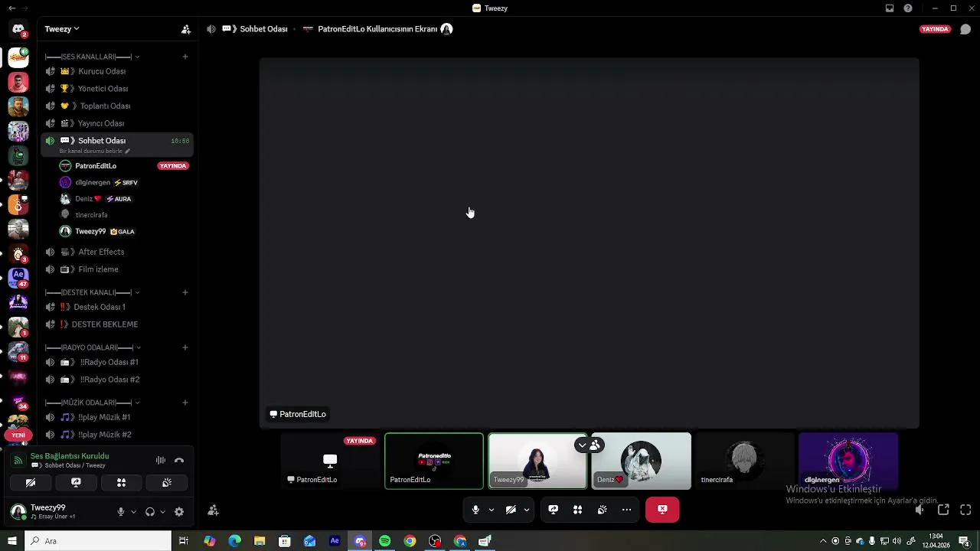Add channel to DESTEK KANALI category
Screen dimensions: 980x551
click(x=185, y=292)
